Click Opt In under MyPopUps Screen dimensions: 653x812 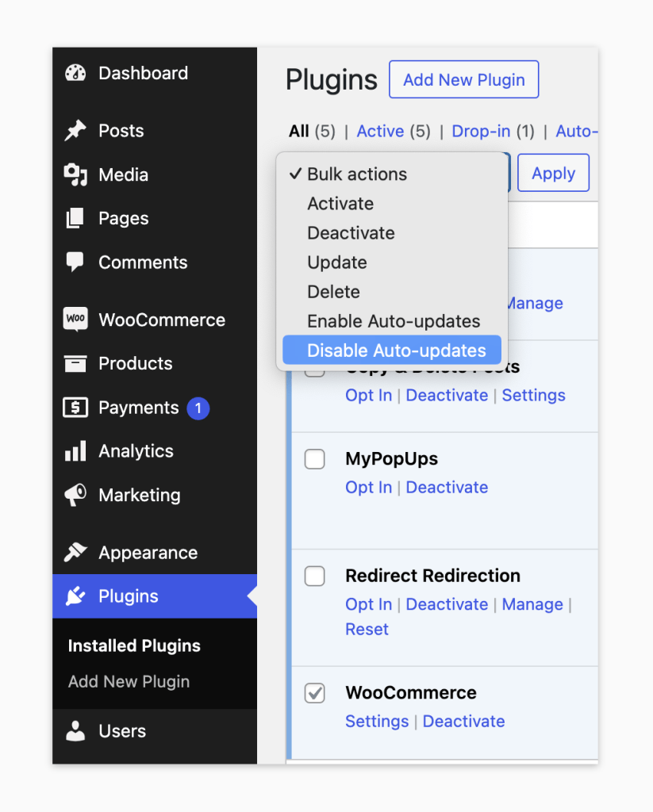click(368, 488)
